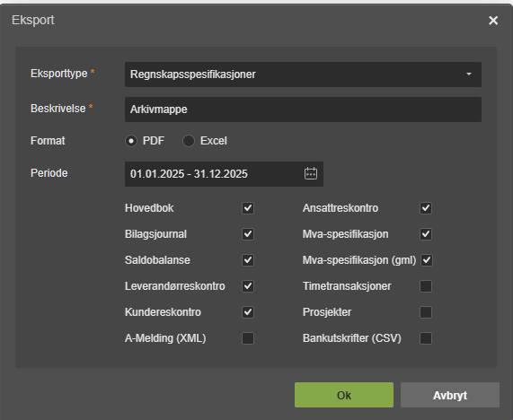This screenshot has height=420, width=513.
Task: Enable the Bankutskrifter (CSV) checkbox
Action: pyautogui.click(x=426, y=338)
